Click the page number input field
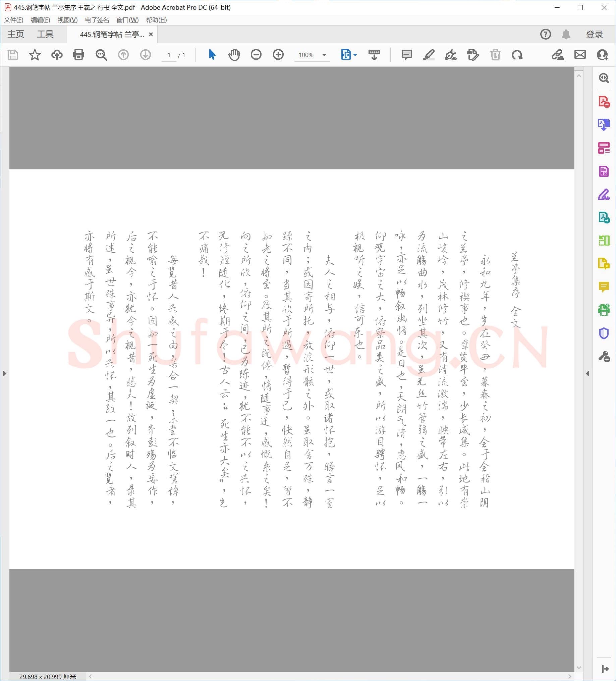Image resolution: width=616 pixels, height=681 pixels. coord(169,55)
